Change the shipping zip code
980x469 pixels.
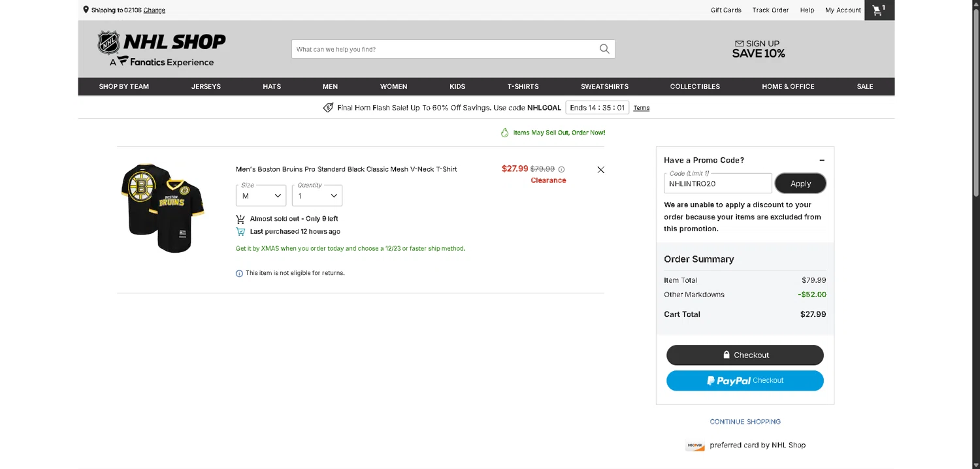tap(154, 10)
